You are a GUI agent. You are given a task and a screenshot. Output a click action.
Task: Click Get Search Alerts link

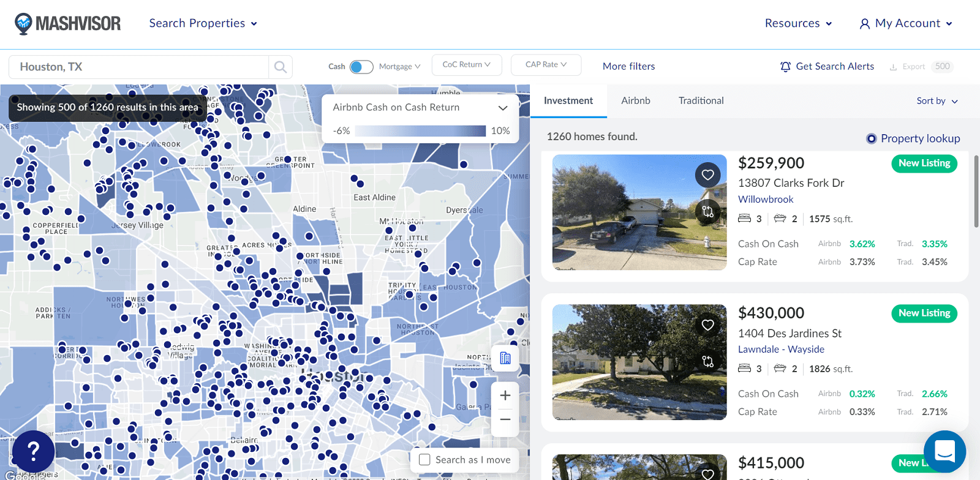(827, 67)
